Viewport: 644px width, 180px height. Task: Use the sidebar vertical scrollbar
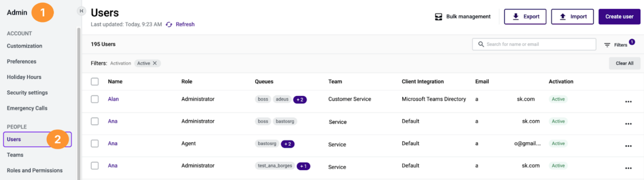[x=79, y=104]
